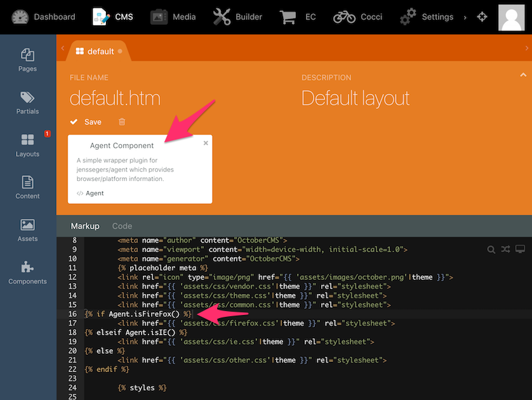Open Assets in the sidebar
532x400 pixels.
27,230
